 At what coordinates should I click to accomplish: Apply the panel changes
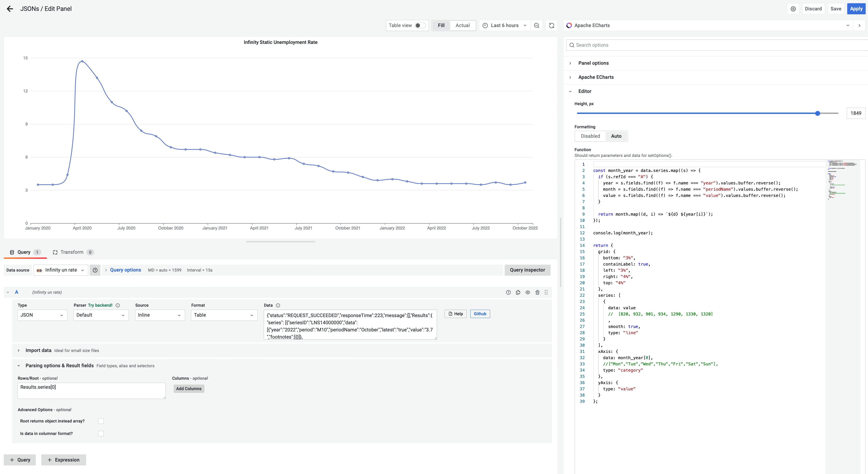point(856,9)
